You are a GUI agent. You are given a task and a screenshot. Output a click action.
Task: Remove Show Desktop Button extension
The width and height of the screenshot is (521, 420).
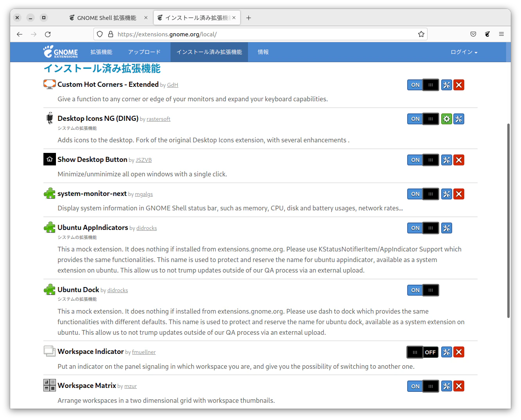pos(459,160)
